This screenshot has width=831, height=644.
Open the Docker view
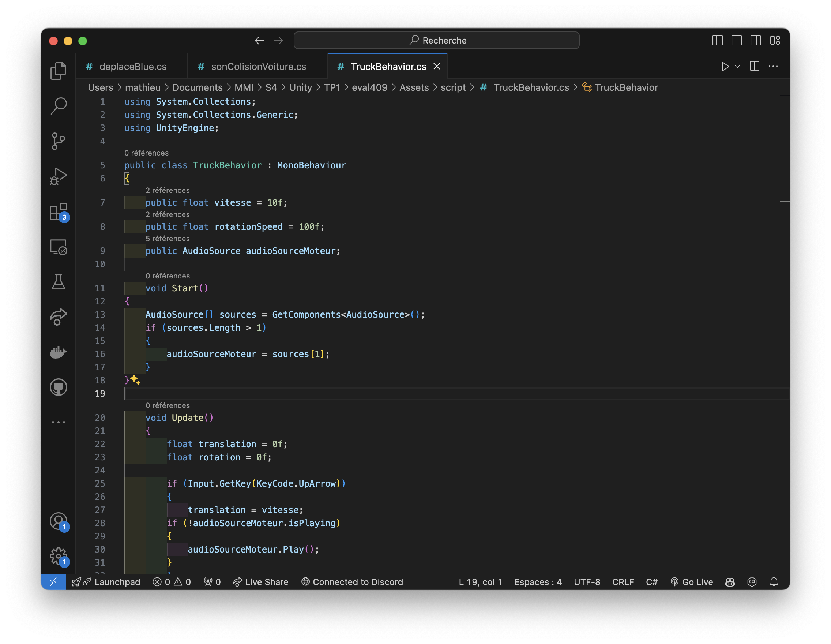[58, 352]
